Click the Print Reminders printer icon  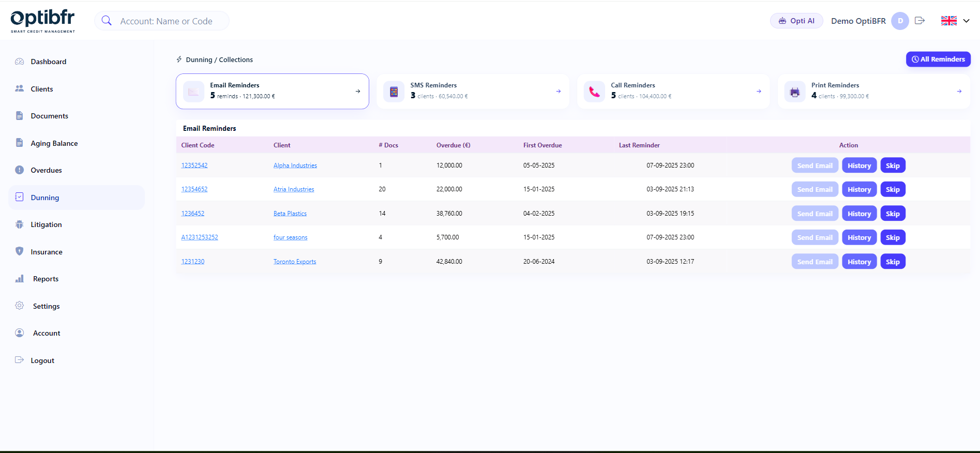tap(795, 92)
